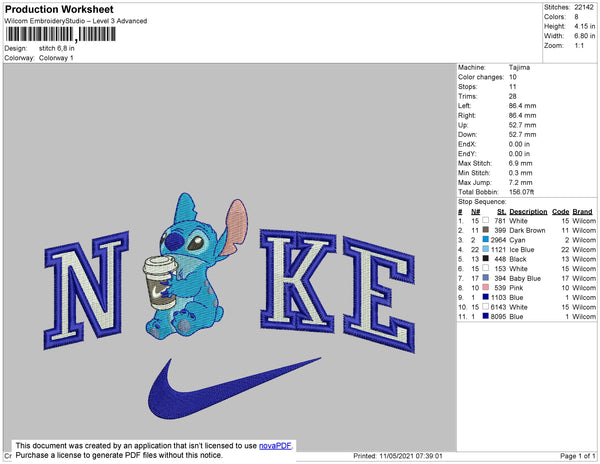The height and width of the screenshot is (464, 600).
Task: Click the Height value 4.15 in
Action: 584,26
